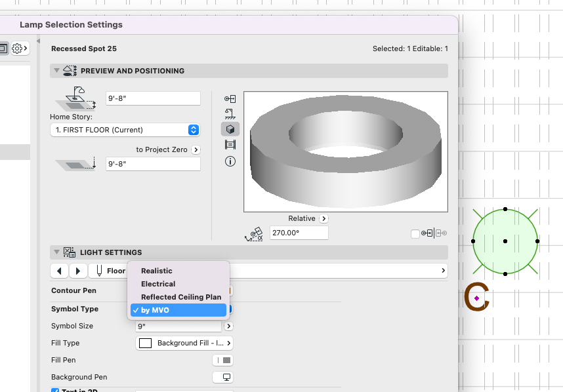Choose Electrical from the symbol type menu

[158, 284]
